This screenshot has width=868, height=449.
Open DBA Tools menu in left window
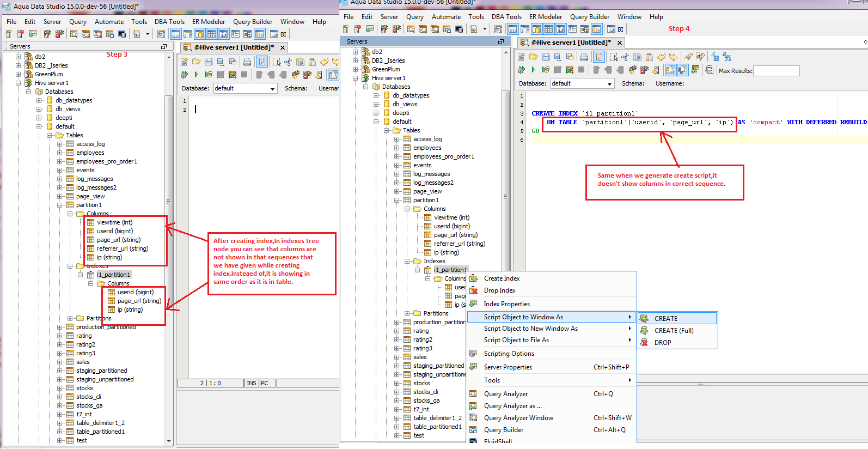point(169,22)
